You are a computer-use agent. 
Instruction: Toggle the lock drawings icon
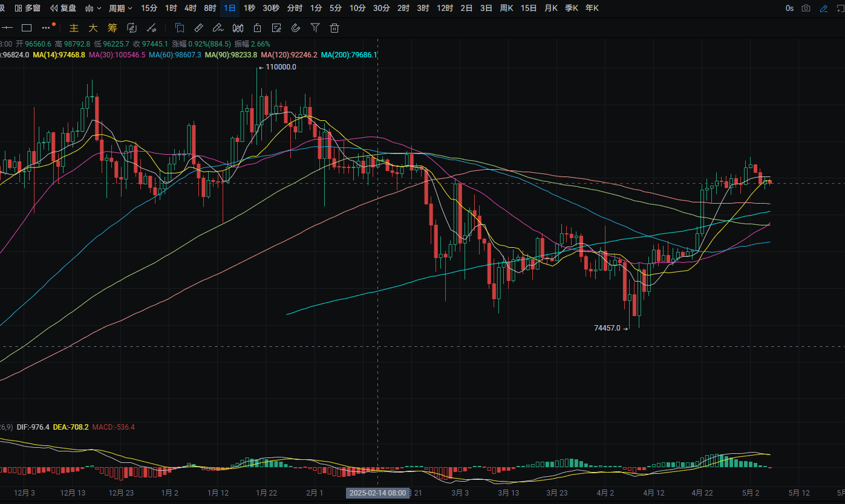(257, 28)
